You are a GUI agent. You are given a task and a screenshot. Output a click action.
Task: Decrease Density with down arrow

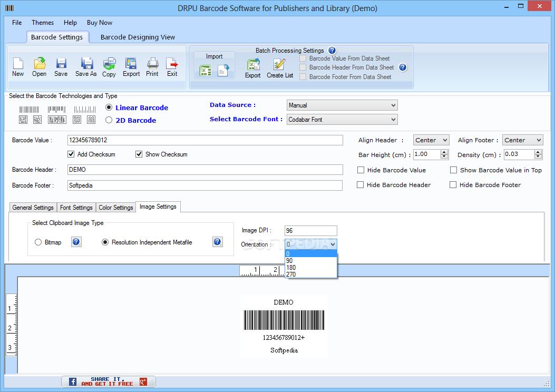(x=538, y=156)
